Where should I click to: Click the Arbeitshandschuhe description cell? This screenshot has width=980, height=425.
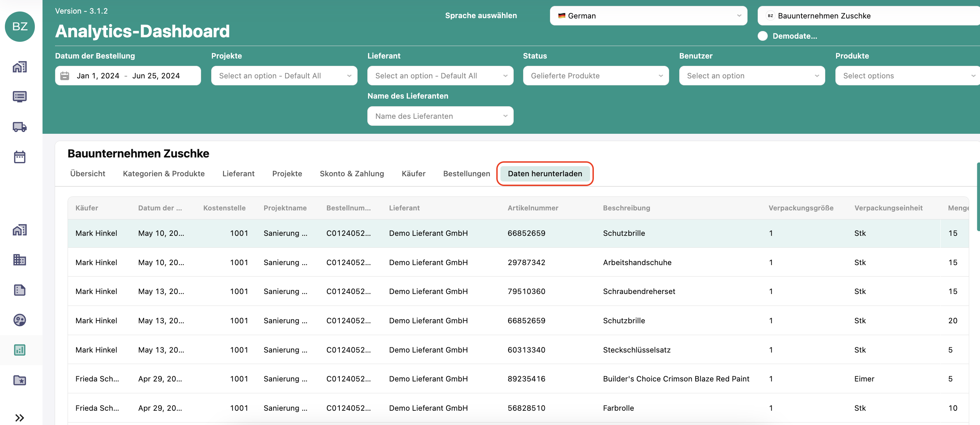(637, 262)
